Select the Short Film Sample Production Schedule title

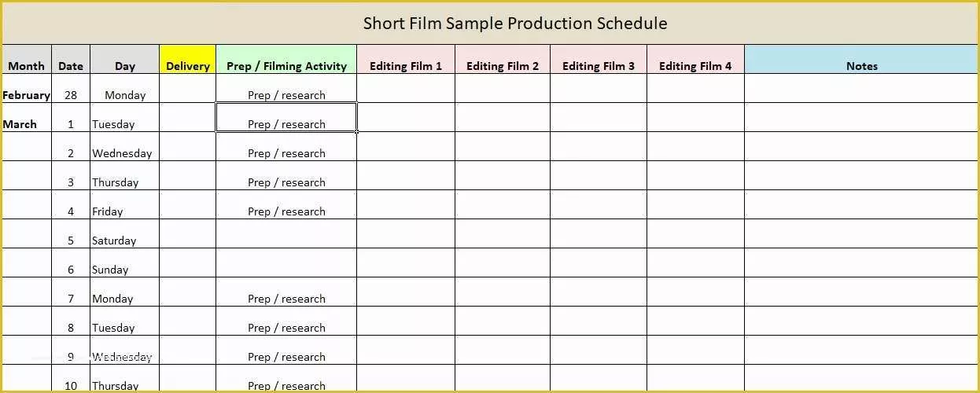coord(515,23)
